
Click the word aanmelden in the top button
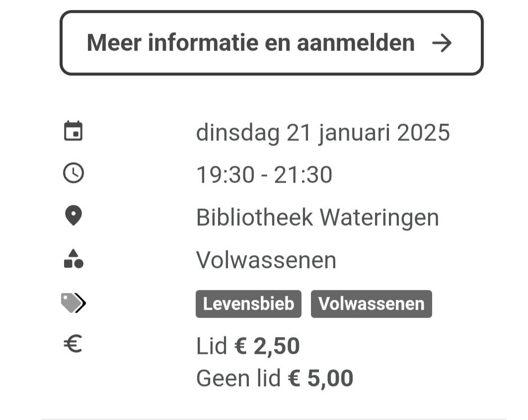(356, 43)
